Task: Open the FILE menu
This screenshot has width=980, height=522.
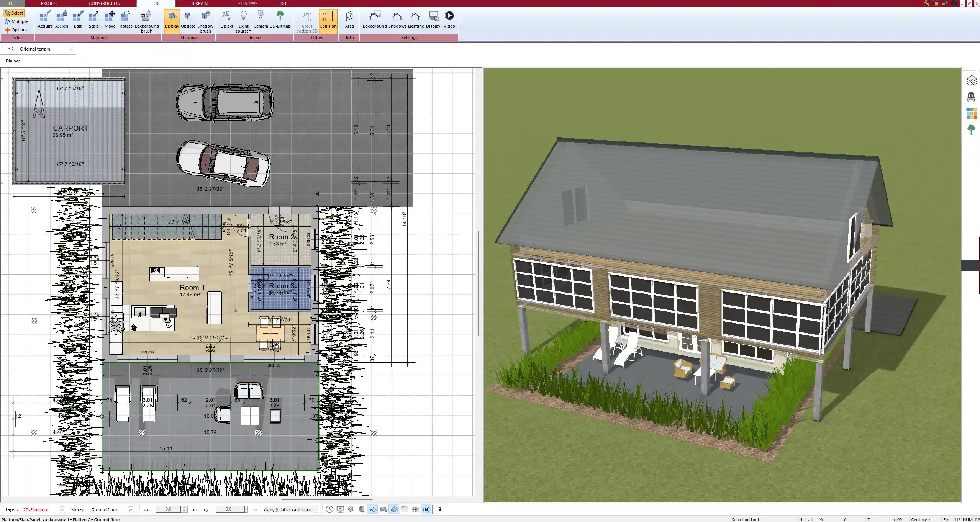Action: 13,3
